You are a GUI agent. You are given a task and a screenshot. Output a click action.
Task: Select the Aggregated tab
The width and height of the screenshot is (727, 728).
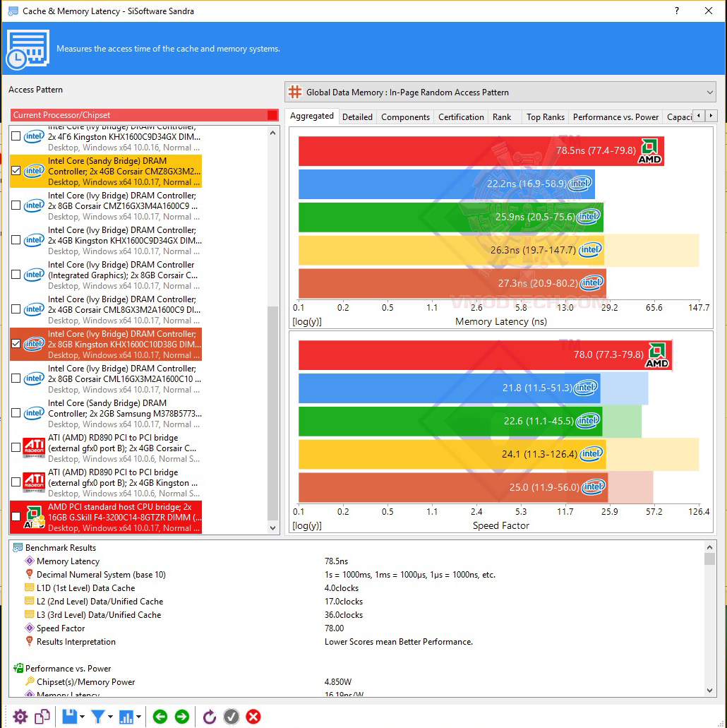tap(311, 116)
